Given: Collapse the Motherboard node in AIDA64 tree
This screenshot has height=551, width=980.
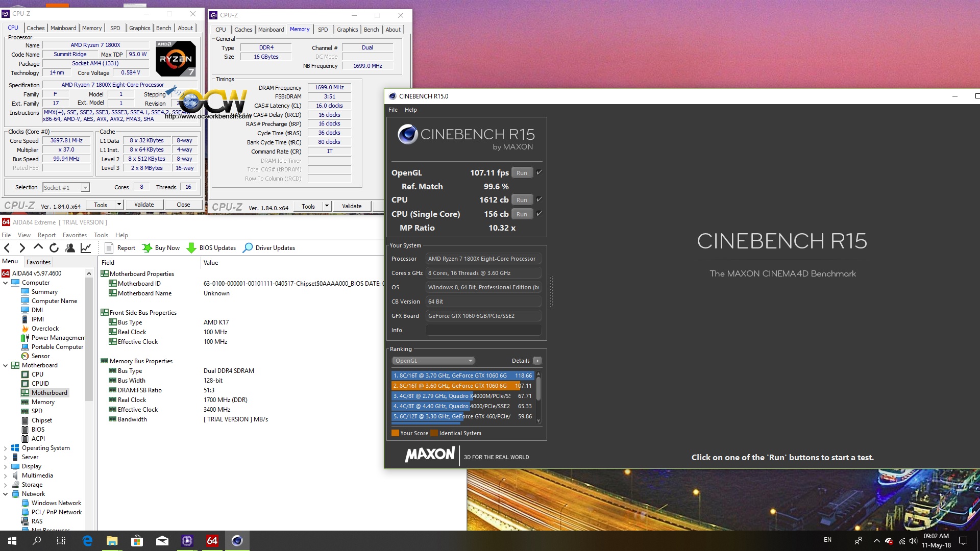Looking at the screenshot, I should point(6,365).
